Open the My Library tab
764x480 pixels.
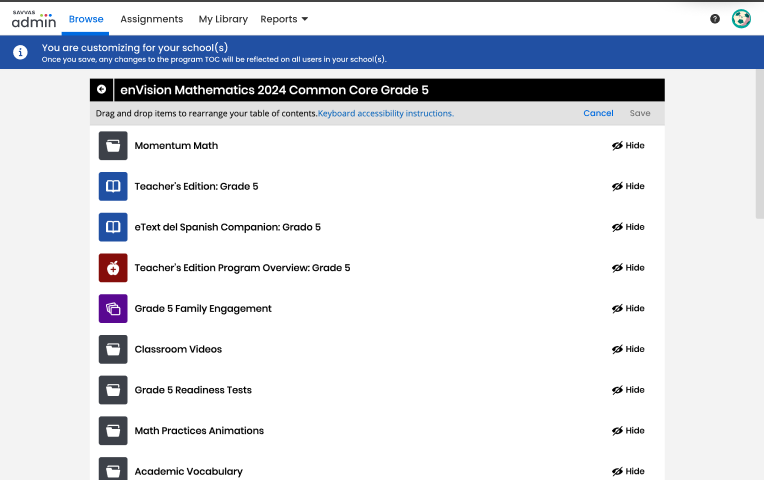pos(223,19)
